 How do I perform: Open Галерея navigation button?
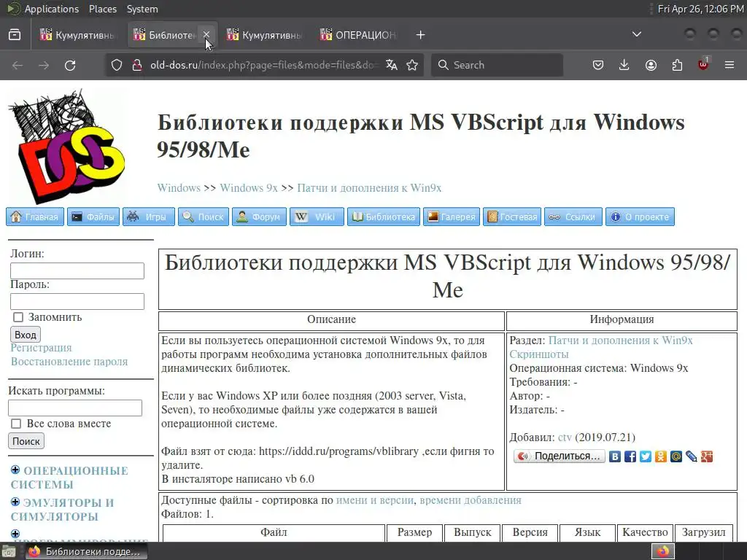pos(452,217)
